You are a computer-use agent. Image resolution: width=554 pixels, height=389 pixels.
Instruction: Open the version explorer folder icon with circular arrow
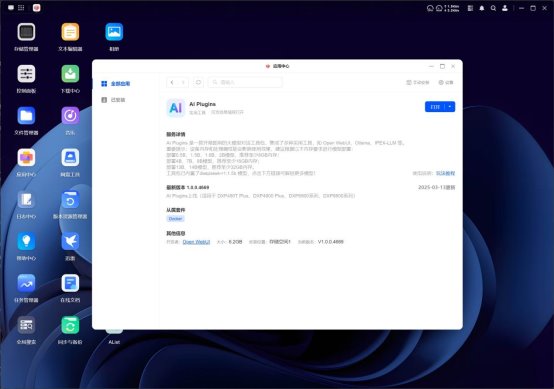(x=70, y=200)
